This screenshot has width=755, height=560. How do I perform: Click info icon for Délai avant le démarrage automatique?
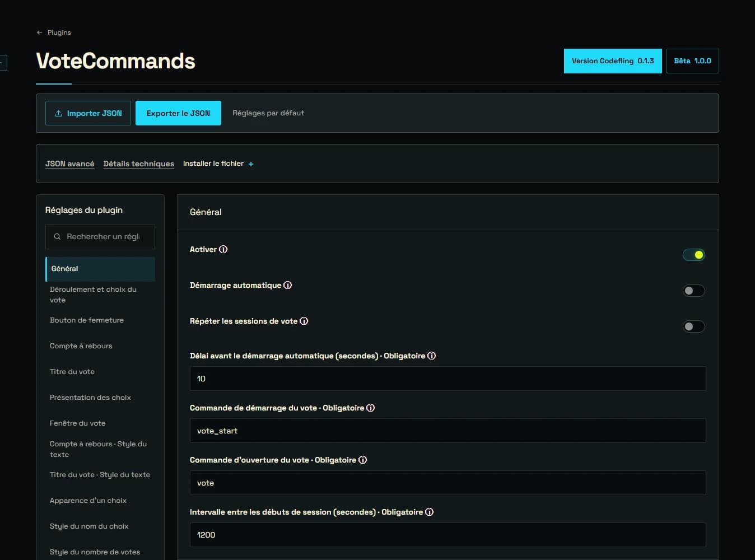click(432, 356)
